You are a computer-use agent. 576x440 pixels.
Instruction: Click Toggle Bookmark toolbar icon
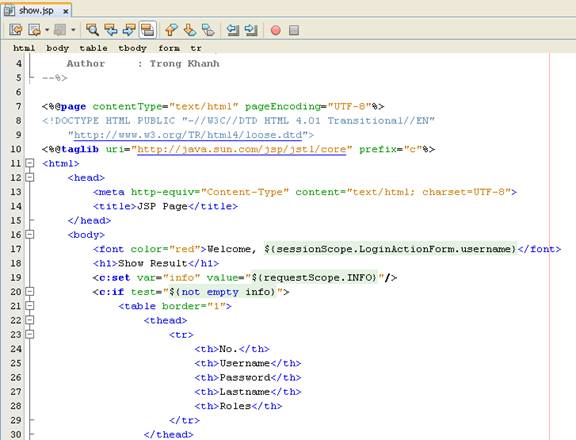tap(208, 30)
